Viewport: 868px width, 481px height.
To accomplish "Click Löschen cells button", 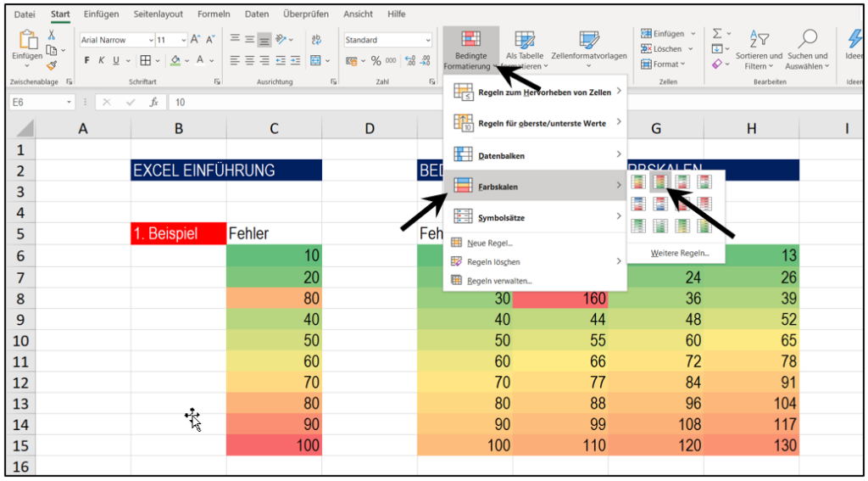I will [661, 48].
